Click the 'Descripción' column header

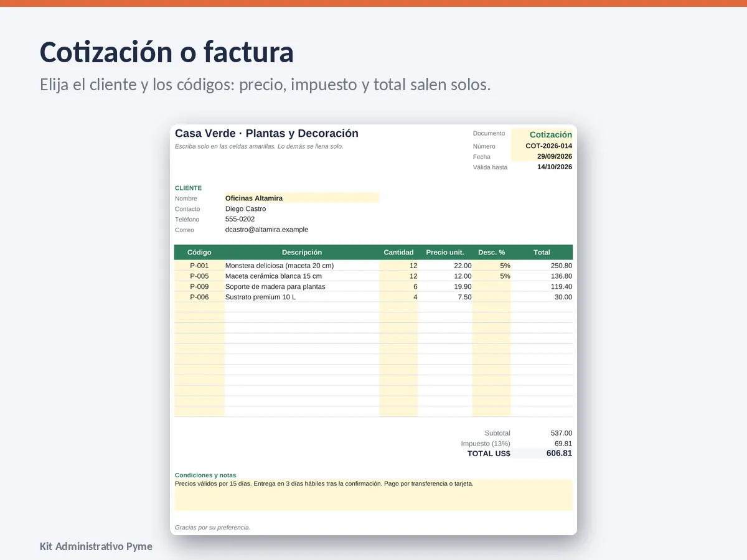302,253
